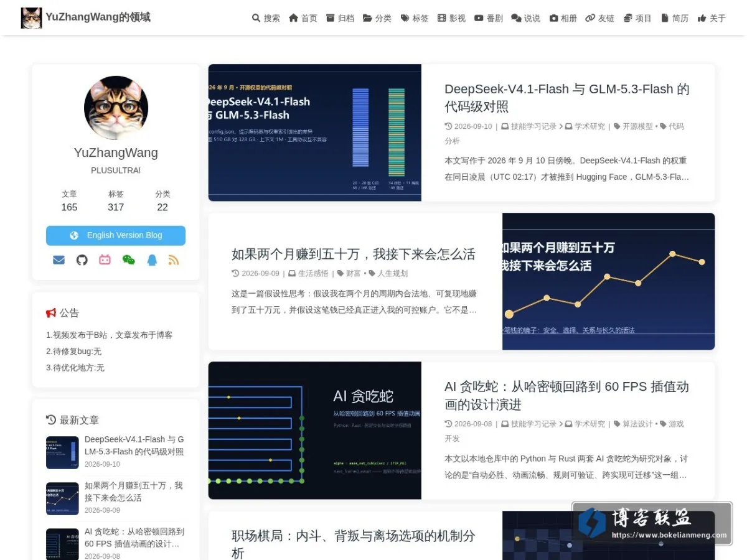Click announcement line 2.待修复bug:无

point(74,351)
